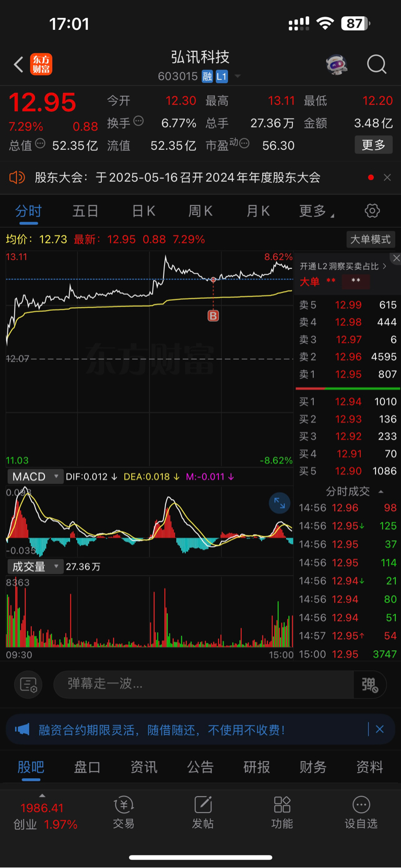Tap the minute price chart area

point(149,359)
